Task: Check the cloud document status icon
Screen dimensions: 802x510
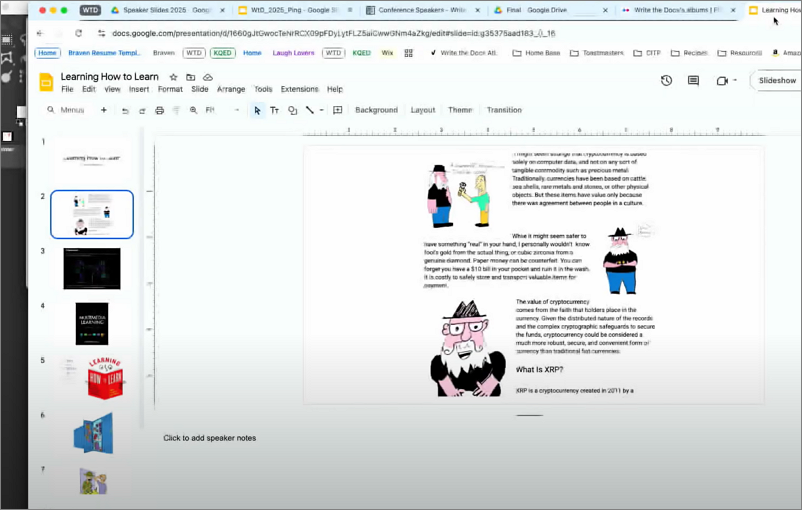Action: (208, 77)
